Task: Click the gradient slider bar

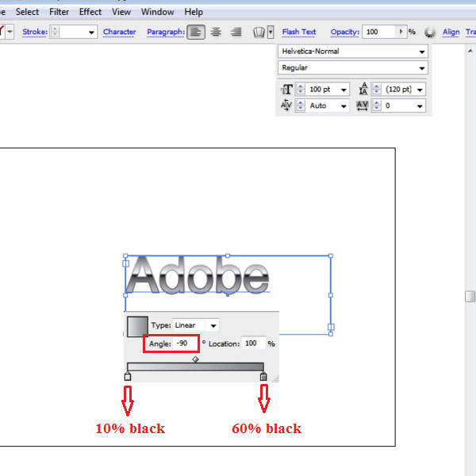Action: 195,367
